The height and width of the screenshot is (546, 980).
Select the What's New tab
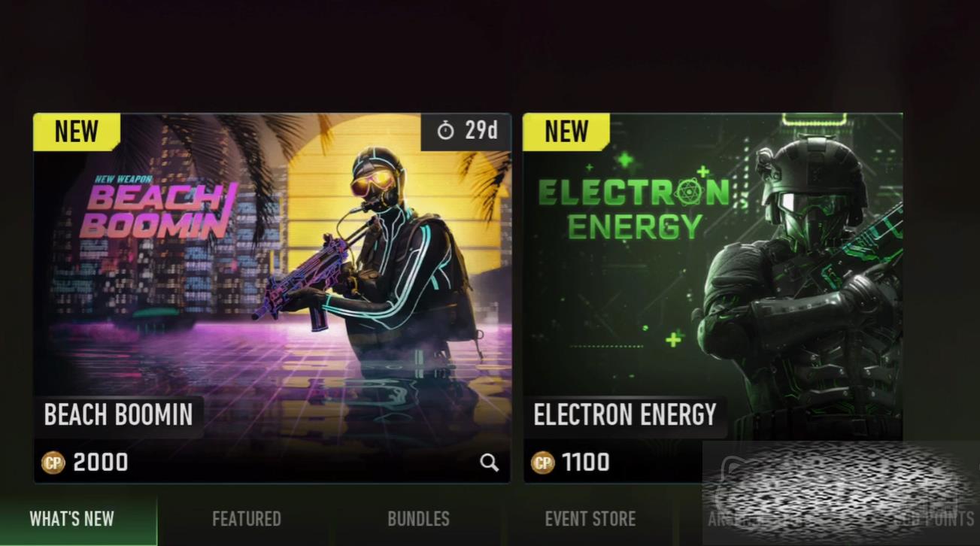pyautogui.click(x=72, y=519)
